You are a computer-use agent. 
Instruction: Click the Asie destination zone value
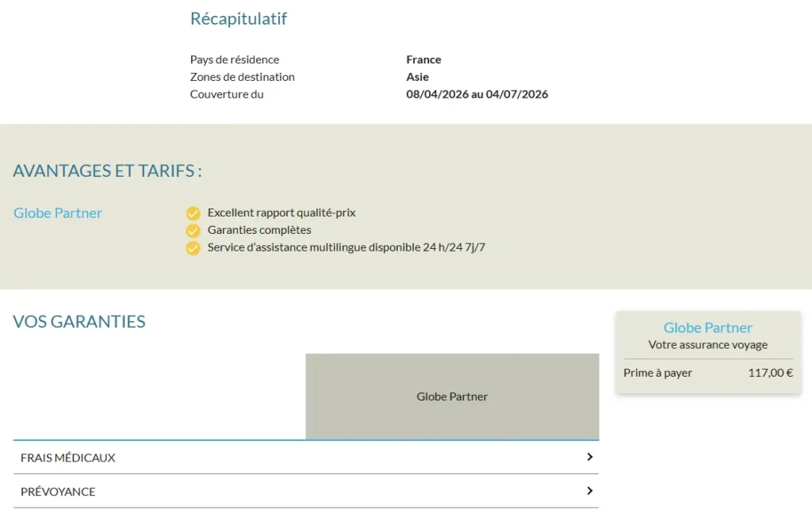[x=417, y=77]
